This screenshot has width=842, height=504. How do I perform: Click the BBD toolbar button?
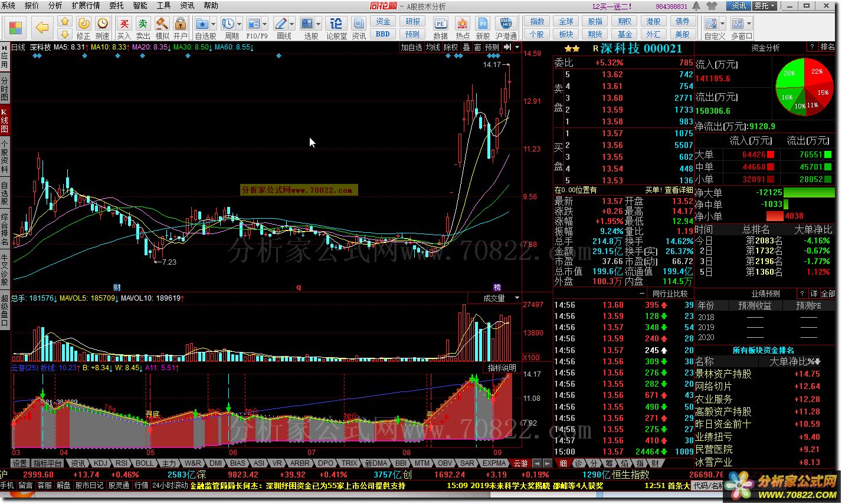[383, 34]
